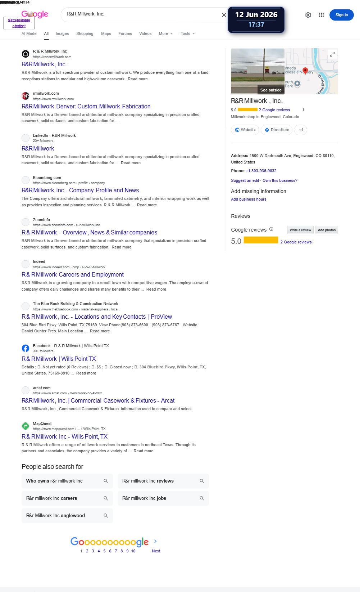This screenshot has height=592, width=364.
Task: Click the Sign in button
Action: (342, 15)
